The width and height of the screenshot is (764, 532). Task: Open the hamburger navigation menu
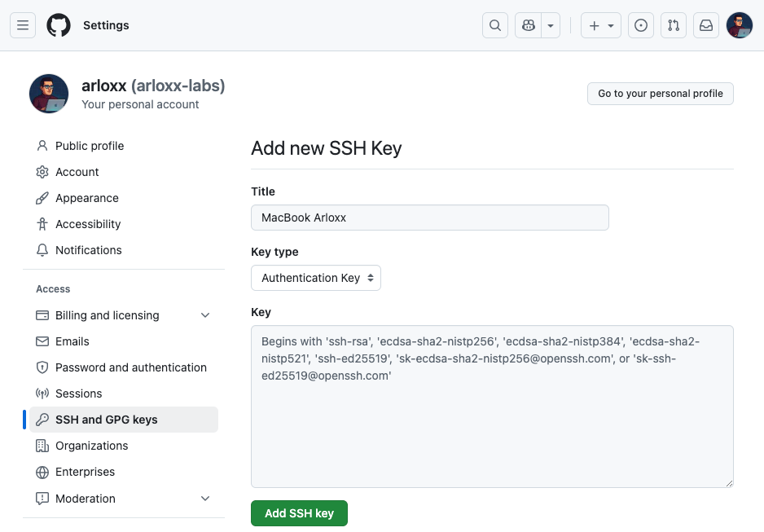pyautogui.click(x=23, y=25)
